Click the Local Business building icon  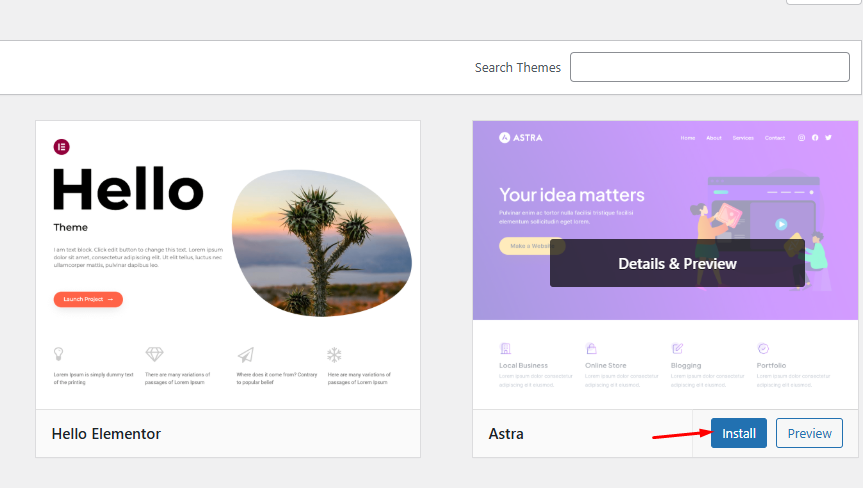(505, 348)
